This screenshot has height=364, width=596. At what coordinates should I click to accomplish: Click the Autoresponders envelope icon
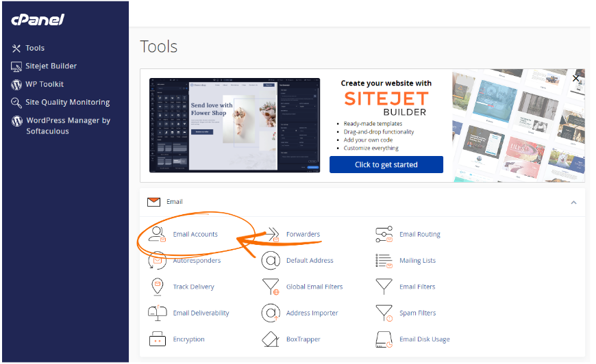157,261
